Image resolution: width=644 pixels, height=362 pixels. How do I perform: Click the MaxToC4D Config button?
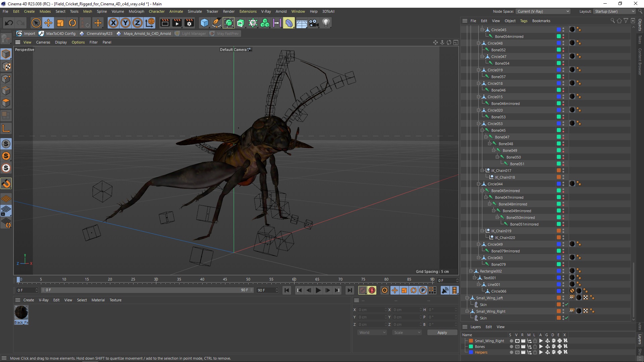tap(57, 34)
